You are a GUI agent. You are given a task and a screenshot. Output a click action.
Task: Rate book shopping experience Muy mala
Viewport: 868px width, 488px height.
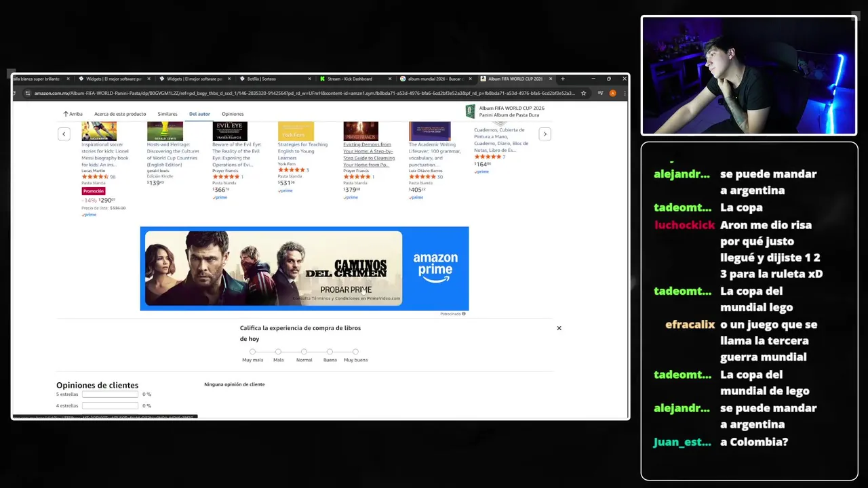pos(252,352)
